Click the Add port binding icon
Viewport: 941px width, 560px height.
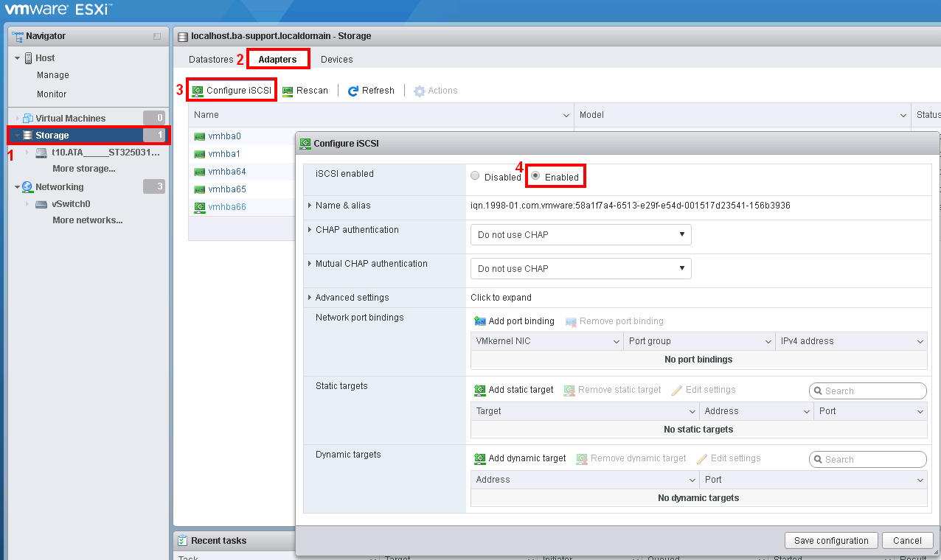click(x=480, y=321)
